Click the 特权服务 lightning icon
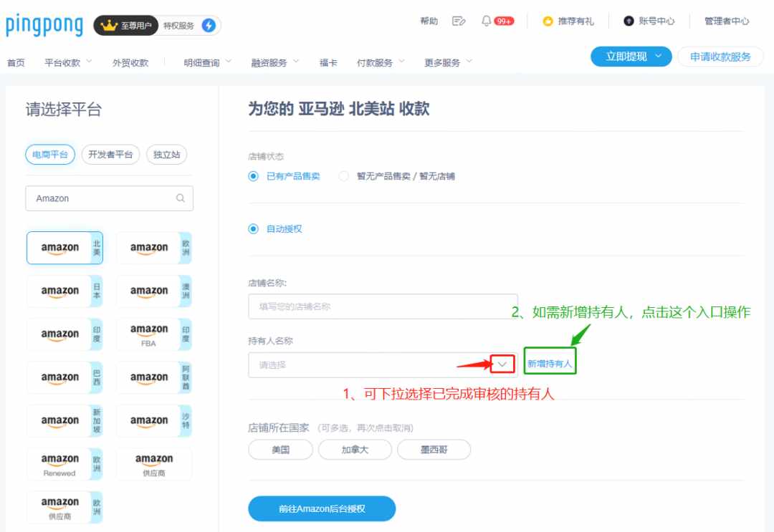 209,26
